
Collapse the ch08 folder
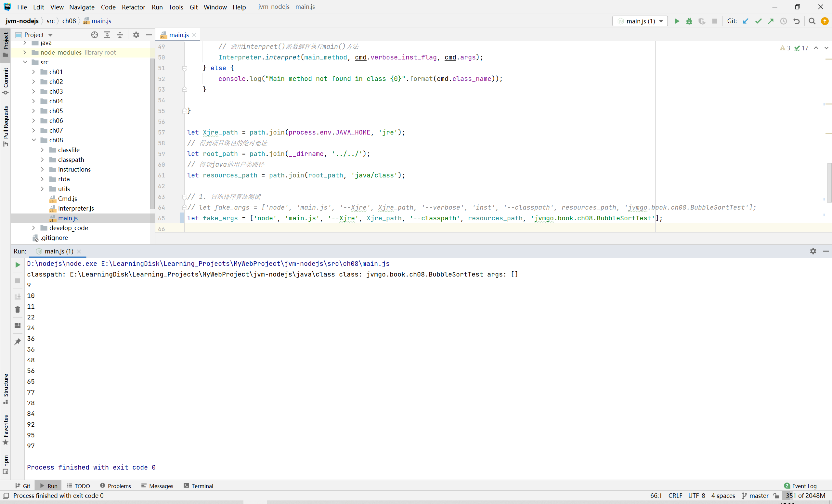[33, 140]
